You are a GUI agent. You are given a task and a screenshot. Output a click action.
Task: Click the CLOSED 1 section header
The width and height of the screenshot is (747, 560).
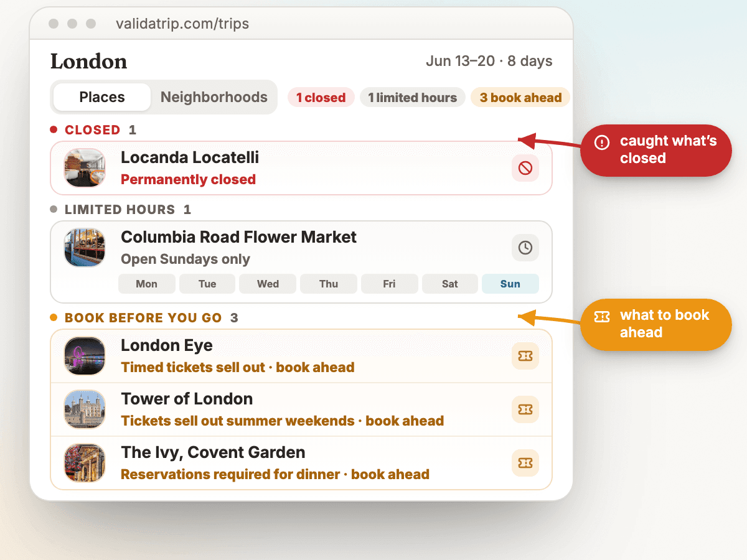click(93, 130)
